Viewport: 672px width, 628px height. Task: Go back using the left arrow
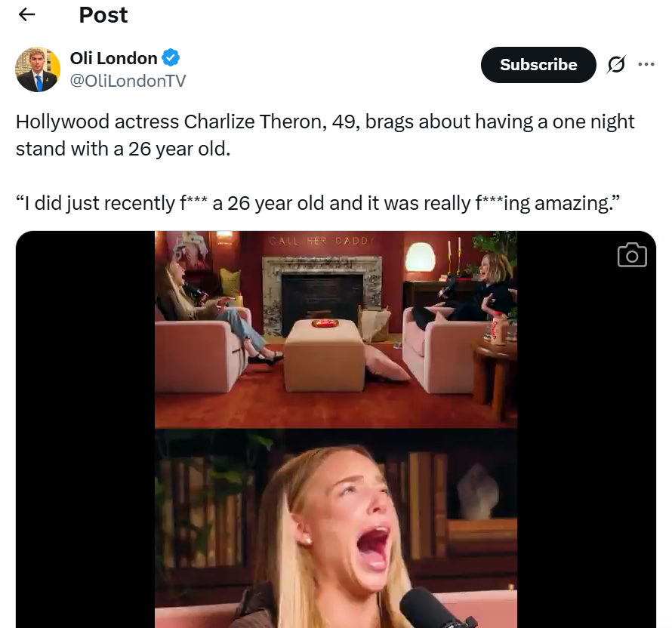pos(26,15)
